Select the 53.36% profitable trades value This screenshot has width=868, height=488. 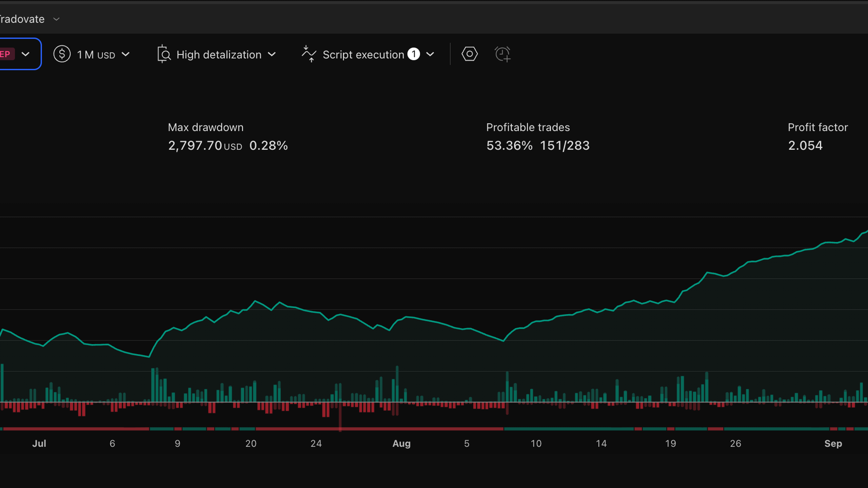point(509,146)
